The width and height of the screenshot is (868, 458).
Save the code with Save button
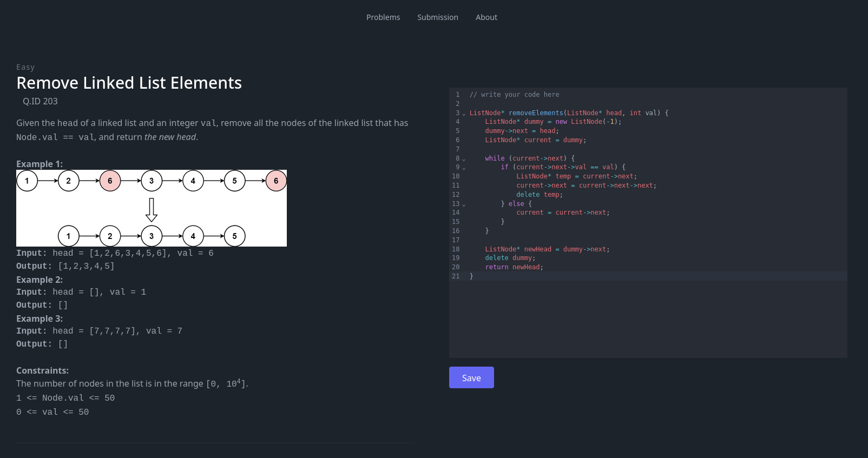[471, 377]
